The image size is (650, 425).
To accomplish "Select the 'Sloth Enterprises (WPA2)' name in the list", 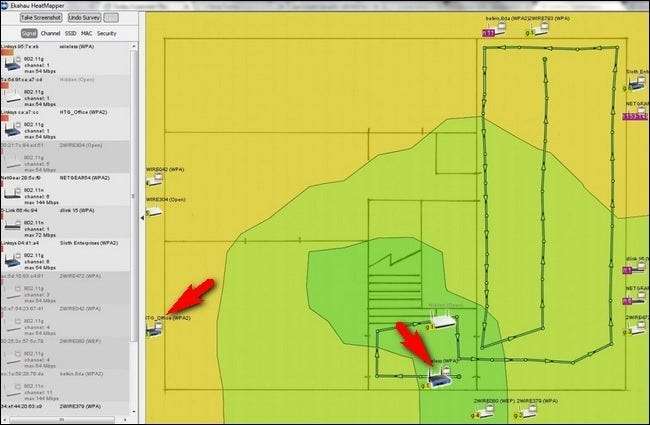I will [x=89, y=243].
